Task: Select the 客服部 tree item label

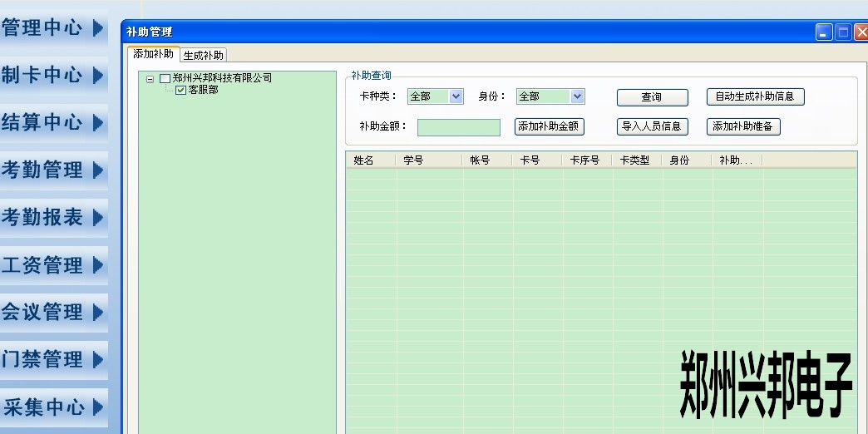Action: pyautogui.click(x=203, y=90)
